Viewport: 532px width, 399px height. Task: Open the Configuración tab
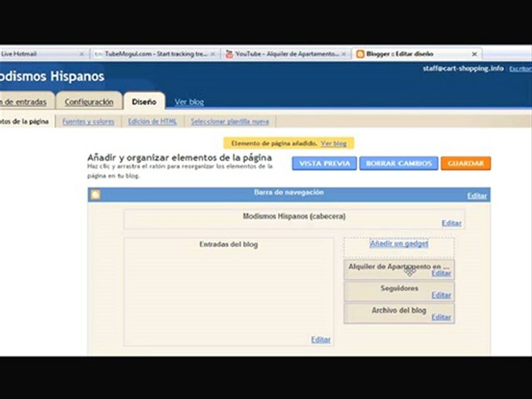[89, 101]
